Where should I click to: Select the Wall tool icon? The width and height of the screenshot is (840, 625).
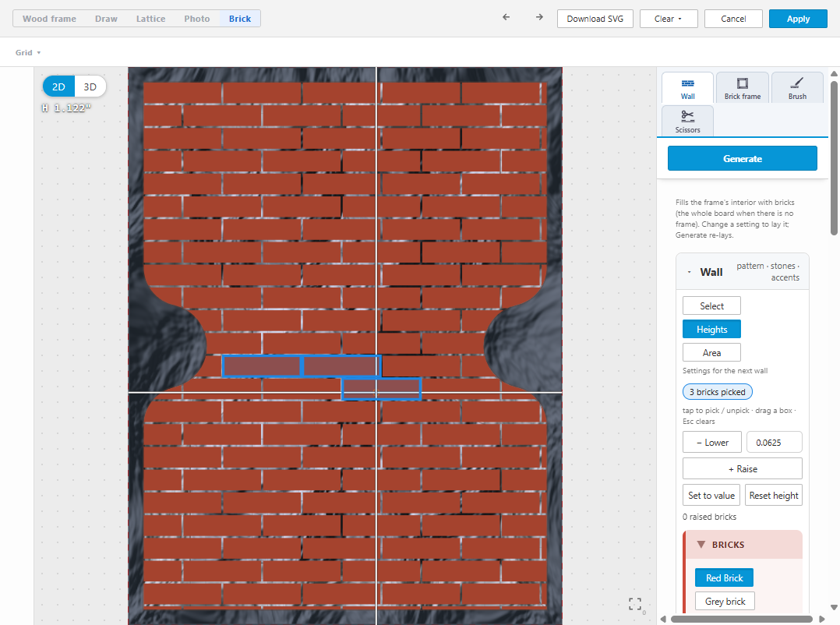tap(688, 83)
